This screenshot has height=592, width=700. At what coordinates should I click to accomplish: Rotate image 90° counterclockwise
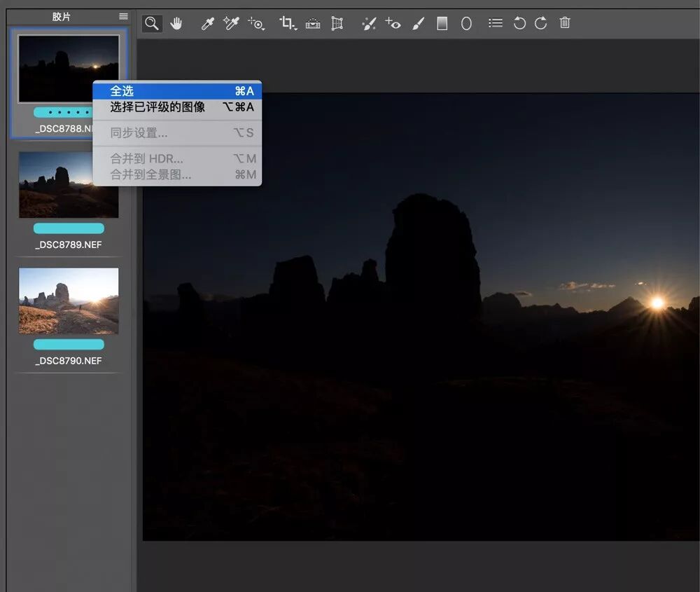[519, 23]
